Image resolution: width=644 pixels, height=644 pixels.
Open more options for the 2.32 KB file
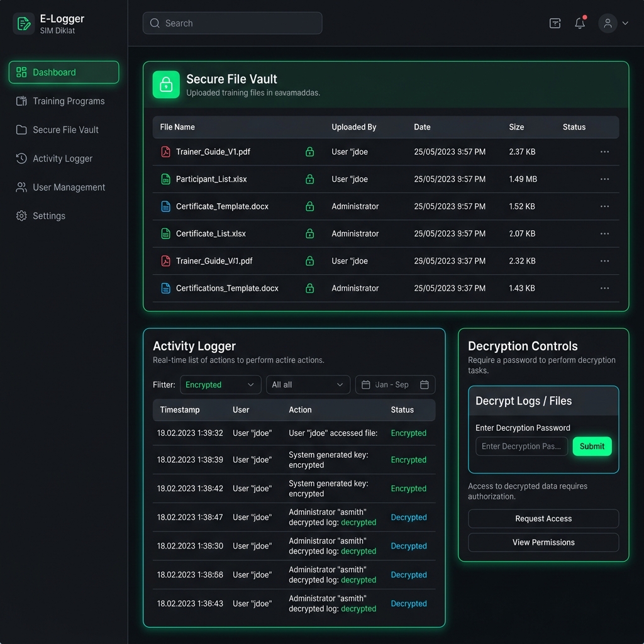[604, 261]
